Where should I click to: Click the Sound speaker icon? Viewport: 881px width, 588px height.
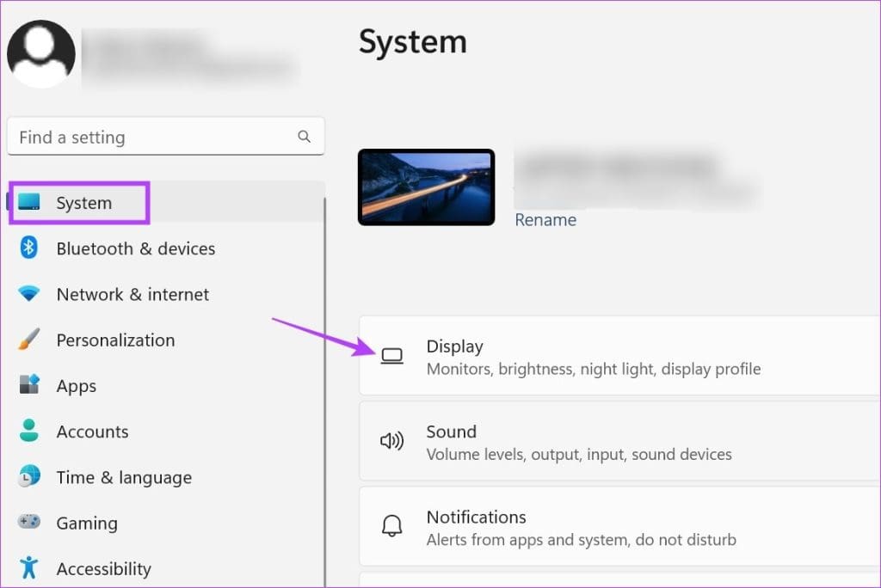pyautogui.click(x=392, y=440)
